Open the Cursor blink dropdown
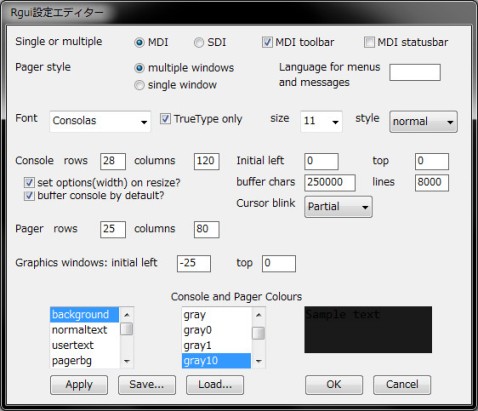478x411 pixels. [338, 207]
